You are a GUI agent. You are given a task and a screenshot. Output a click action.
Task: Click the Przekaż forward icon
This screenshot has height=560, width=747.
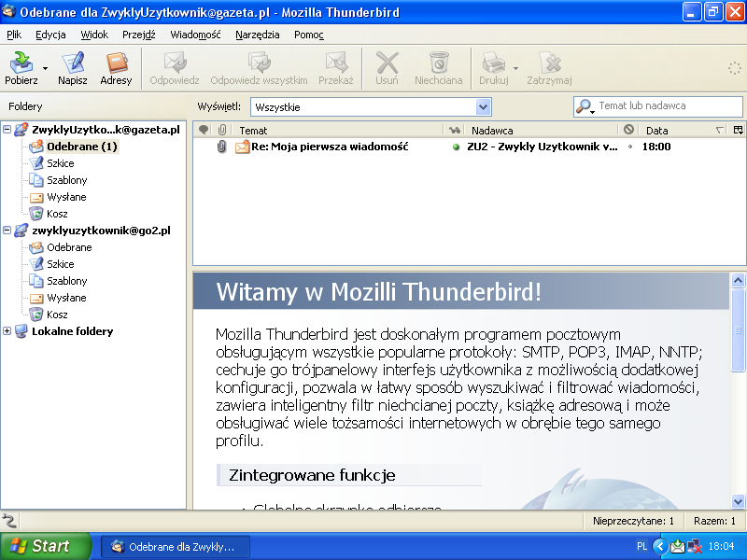click(336, 68)
